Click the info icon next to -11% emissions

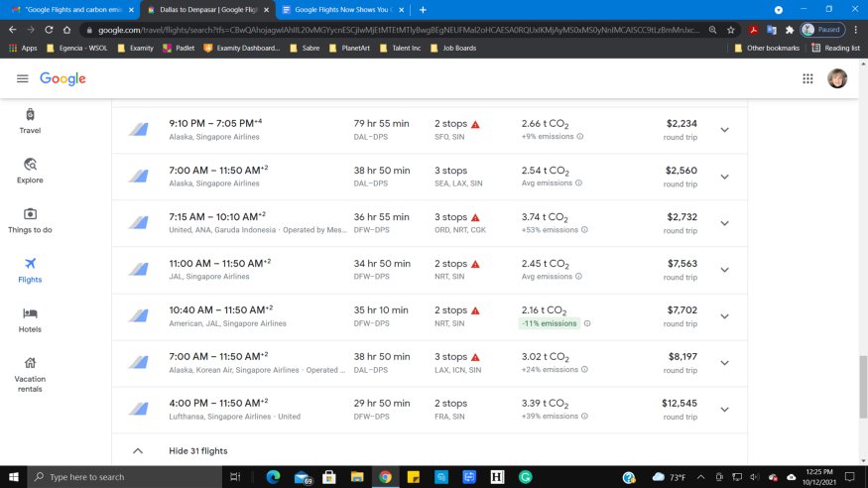point(587,323)
